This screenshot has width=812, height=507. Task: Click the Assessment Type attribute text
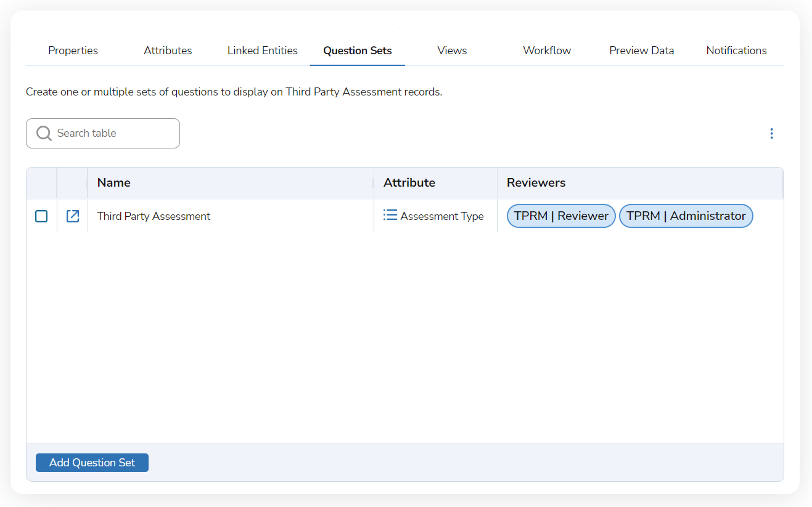coord(442,216)
